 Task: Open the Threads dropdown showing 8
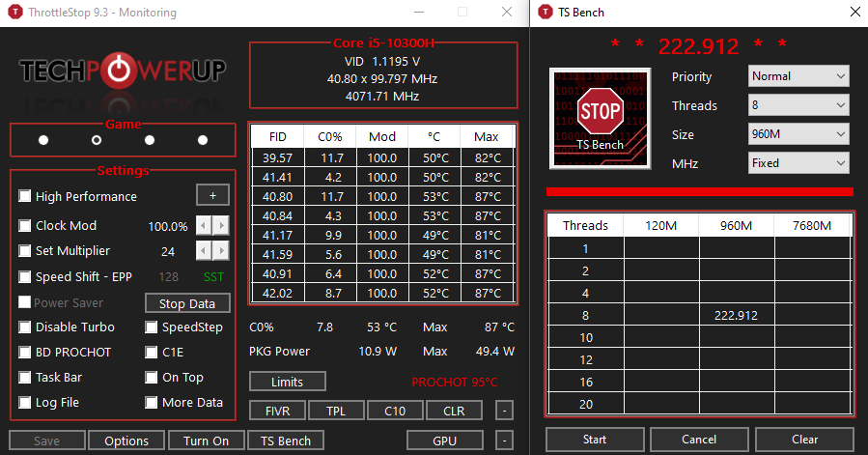(x=798, y=104)
